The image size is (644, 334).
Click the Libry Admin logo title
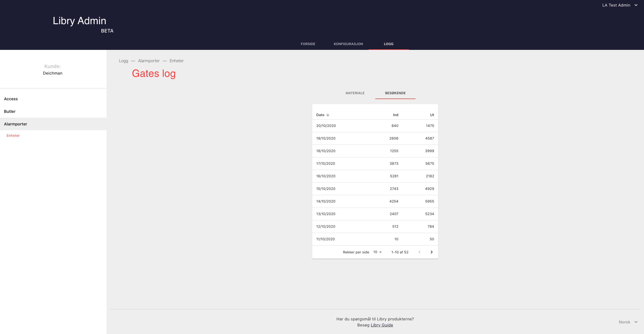[x=79, y=21]
